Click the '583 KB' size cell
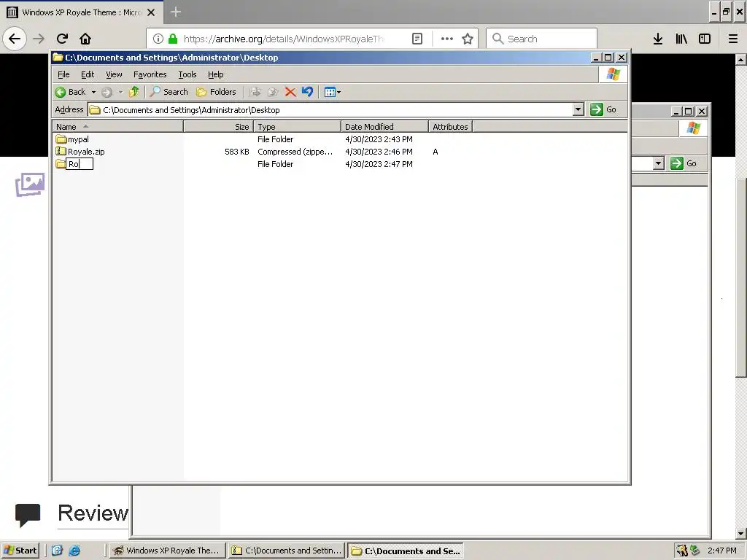This screenshot has width=747, height=560. [x=237, y=152]
